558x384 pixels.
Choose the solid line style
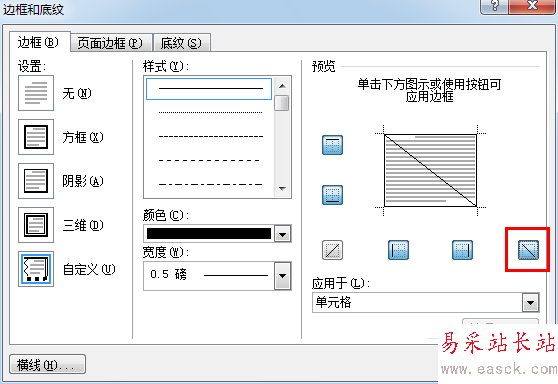click(209, 89)
